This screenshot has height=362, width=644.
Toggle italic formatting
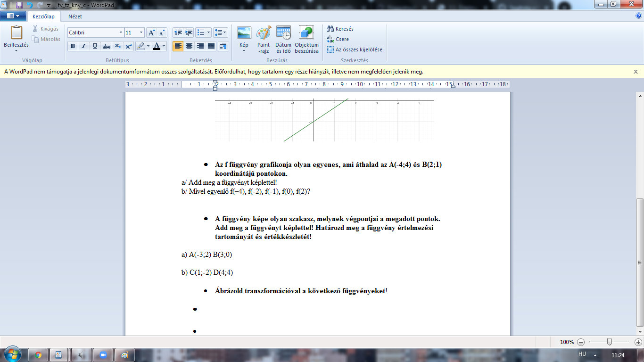[x=83, y=46]
